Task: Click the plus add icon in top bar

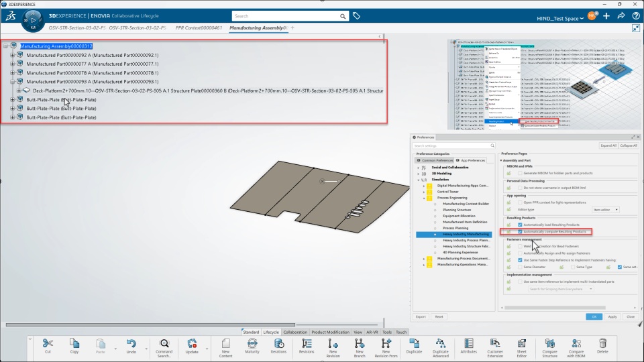Action: 606,16
